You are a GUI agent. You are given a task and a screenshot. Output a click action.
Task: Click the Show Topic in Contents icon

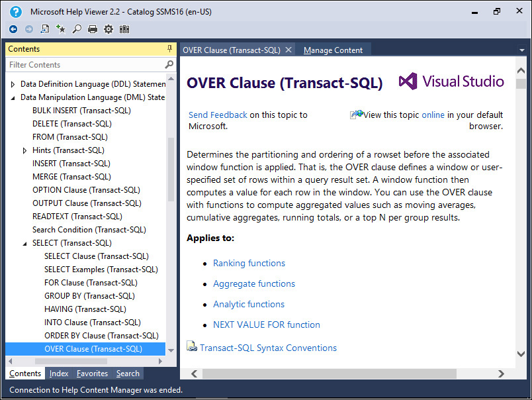click(45, 29)
